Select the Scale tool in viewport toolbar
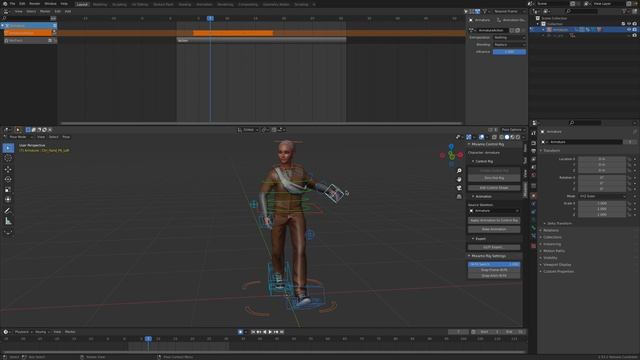The width and height of the screenshot is (640, 360). click(8, 190)
